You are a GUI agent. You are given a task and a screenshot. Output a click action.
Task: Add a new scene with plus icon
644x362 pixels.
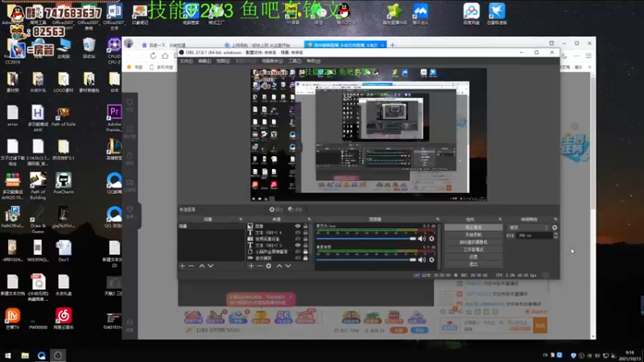tap(183, 266)
